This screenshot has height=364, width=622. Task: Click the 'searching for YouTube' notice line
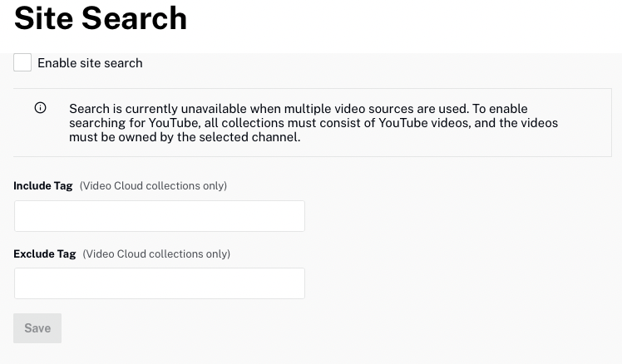[x=313, y=123]
